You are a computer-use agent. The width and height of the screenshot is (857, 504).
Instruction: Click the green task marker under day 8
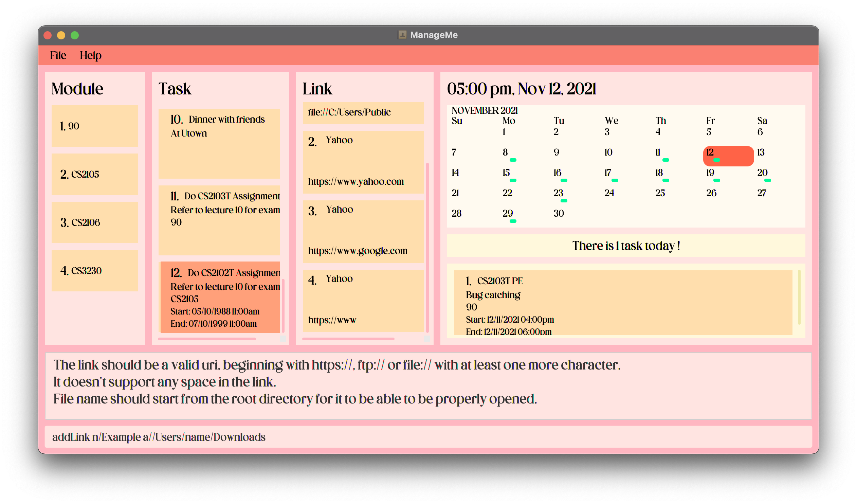(513, 160)
